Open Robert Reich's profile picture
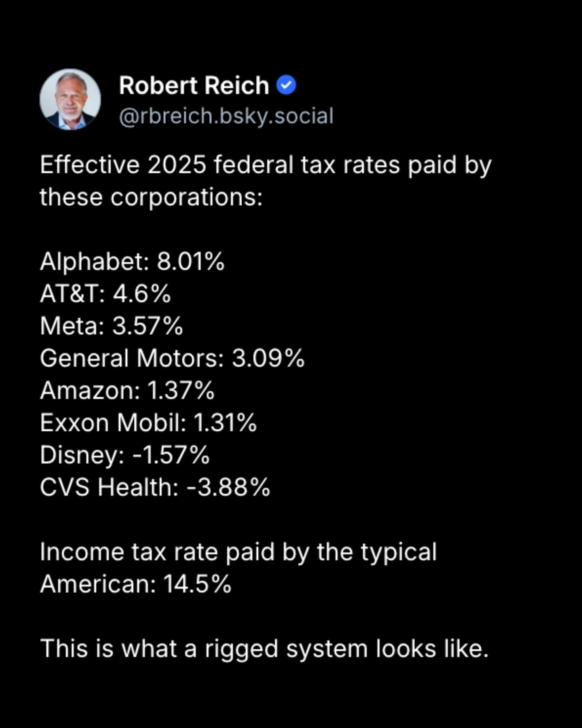The height and width of the screenshot is (728, 582). [70, 99]
